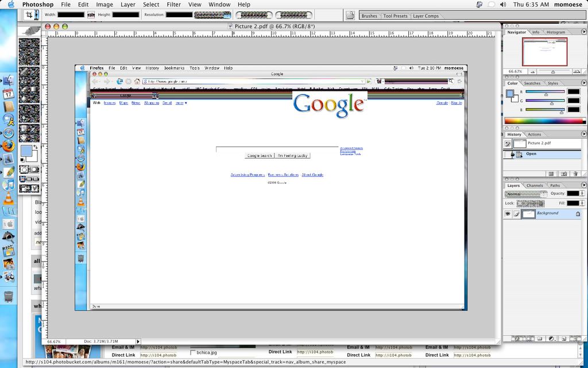Open the Trash in the Dock

8,296
